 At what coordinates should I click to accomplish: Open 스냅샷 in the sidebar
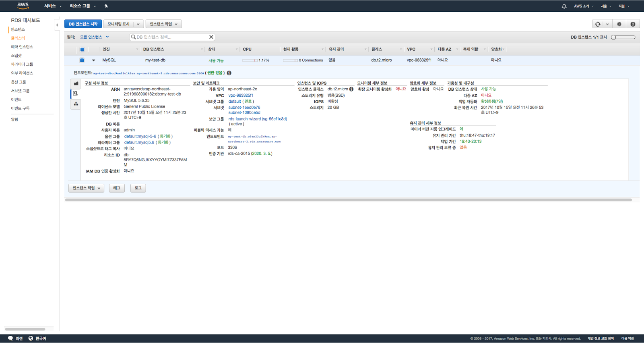[16, 56]
